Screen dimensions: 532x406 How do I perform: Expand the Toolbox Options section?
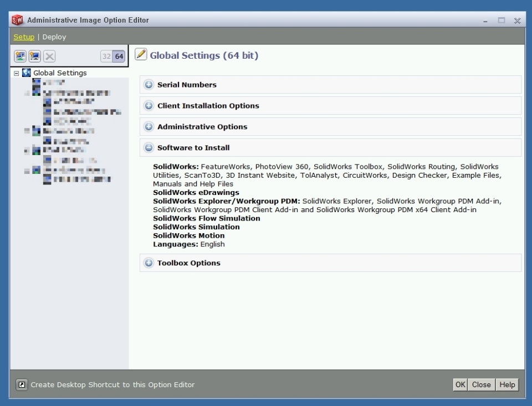pos(149,263)
